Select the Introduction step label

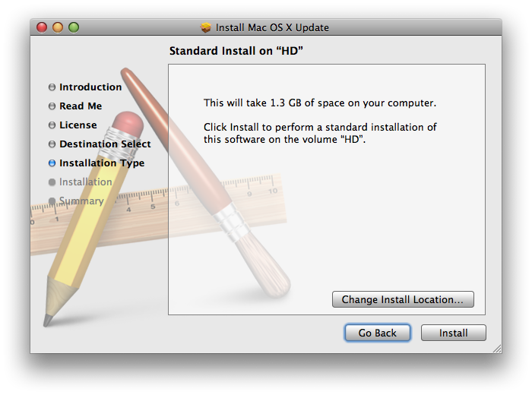click(90, 87)
